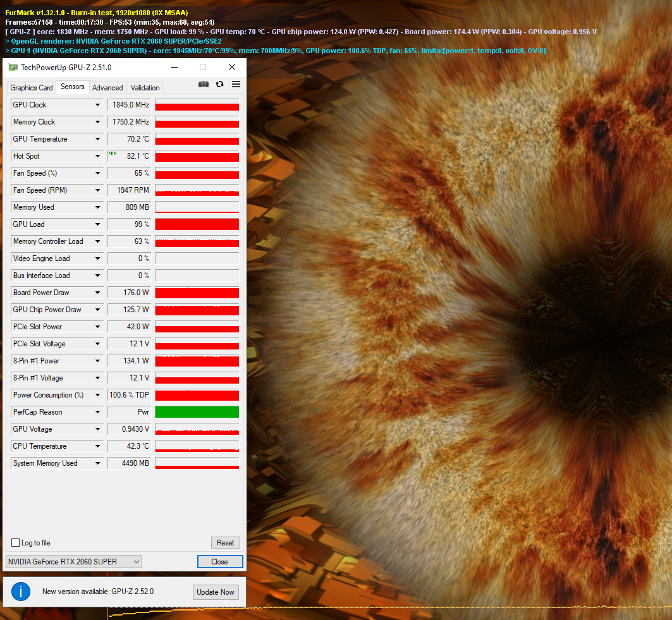The height and width of the screenshot is (620, 672).
Task: Switch to the Graphics Card tab
Action: (x=32, y=87)
